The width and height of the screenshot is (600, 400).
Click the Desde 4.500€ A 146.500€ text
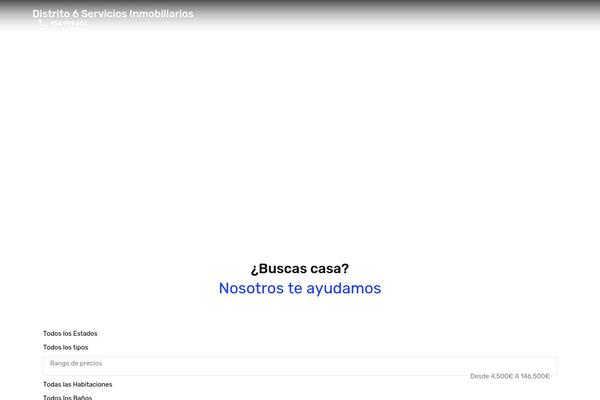[510, 376]
